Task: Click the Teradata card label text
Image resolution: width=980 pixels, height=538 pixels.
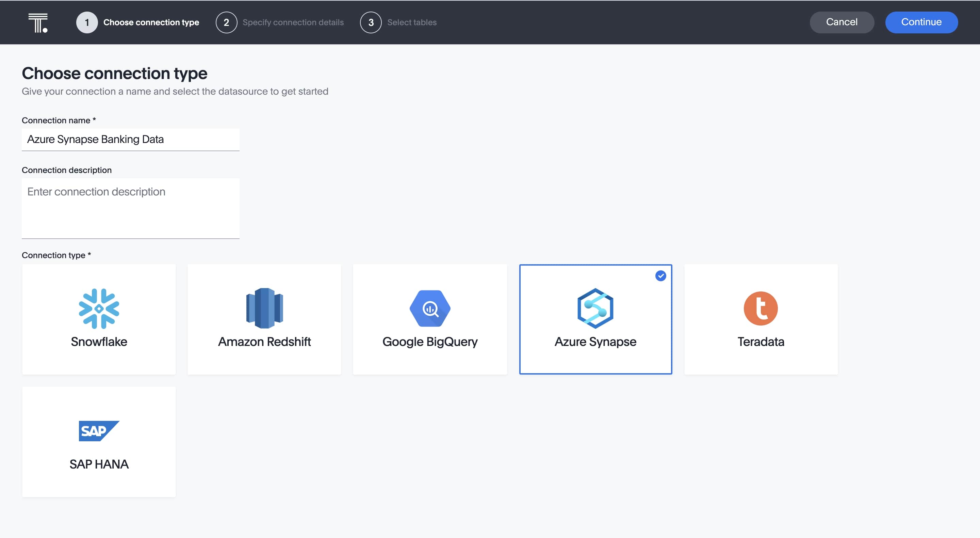Action: pos(761,342)
